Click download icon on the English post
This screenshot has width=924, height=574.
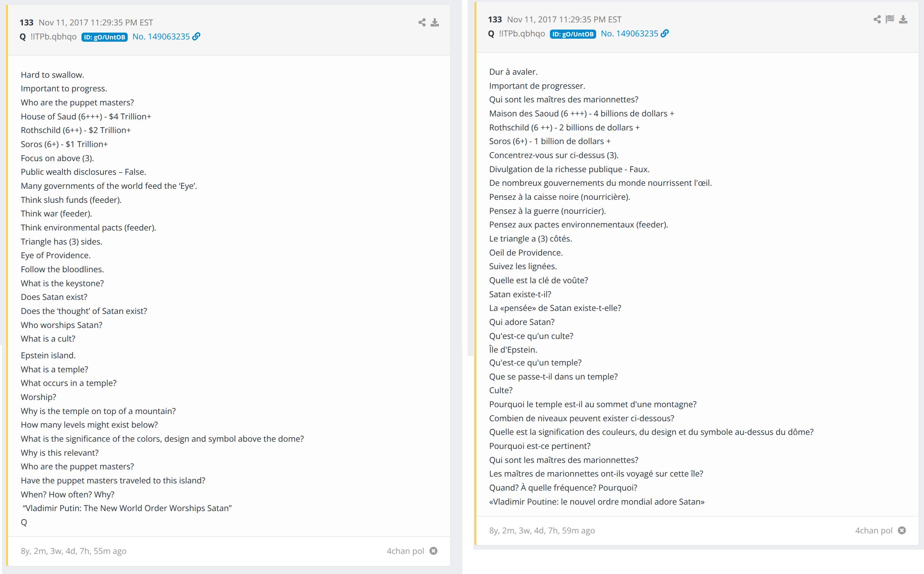click(x=435, y=22)
